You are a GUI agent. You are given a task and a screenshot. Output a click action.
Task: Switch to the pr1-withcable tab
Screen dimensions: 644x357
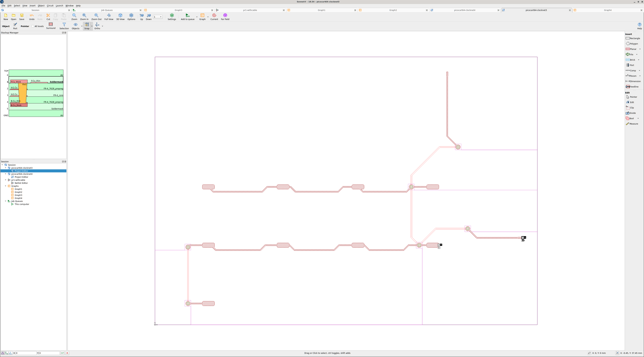coord(250,10)
